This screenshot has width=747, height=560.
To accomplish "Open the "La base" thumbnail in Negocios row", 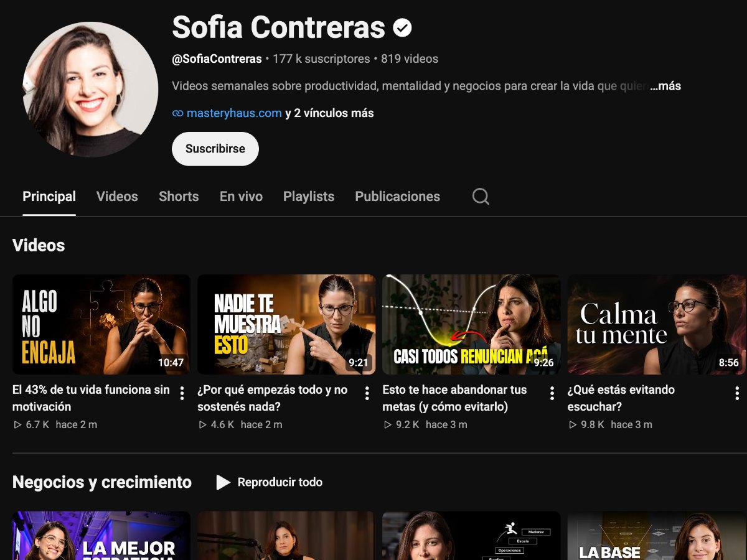I will point(657,536).
